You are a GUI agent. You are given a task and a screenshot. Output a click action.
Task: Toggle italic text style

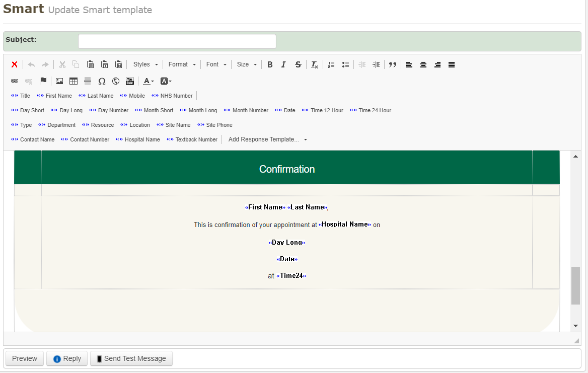point(283,64)
